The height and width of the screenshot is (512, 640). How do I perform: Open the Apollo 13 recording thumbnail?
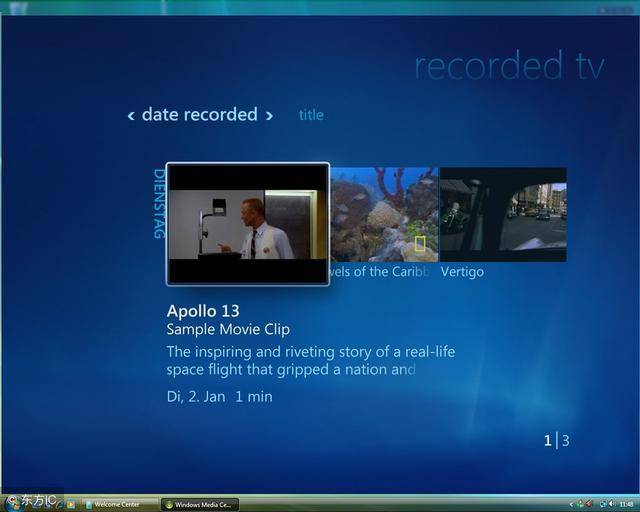click(248, 224)
